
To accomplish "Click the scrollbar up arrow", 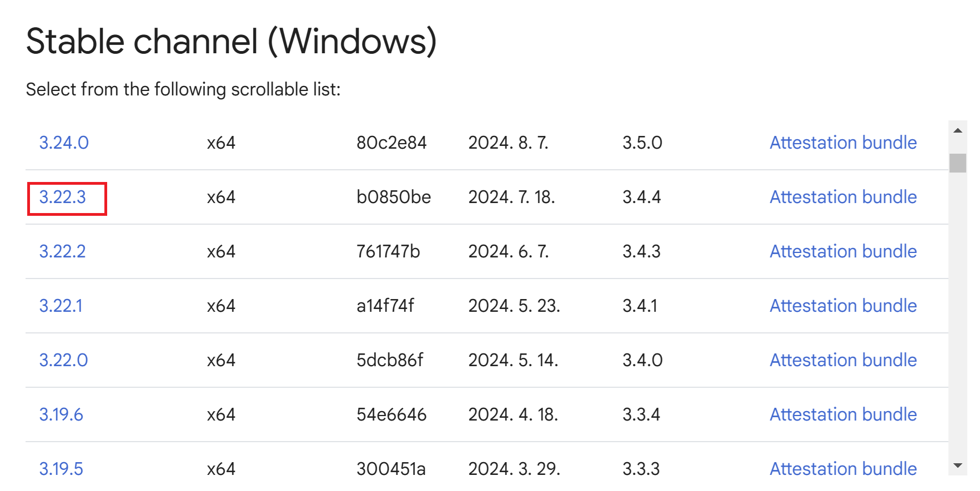I will (957, 130).
